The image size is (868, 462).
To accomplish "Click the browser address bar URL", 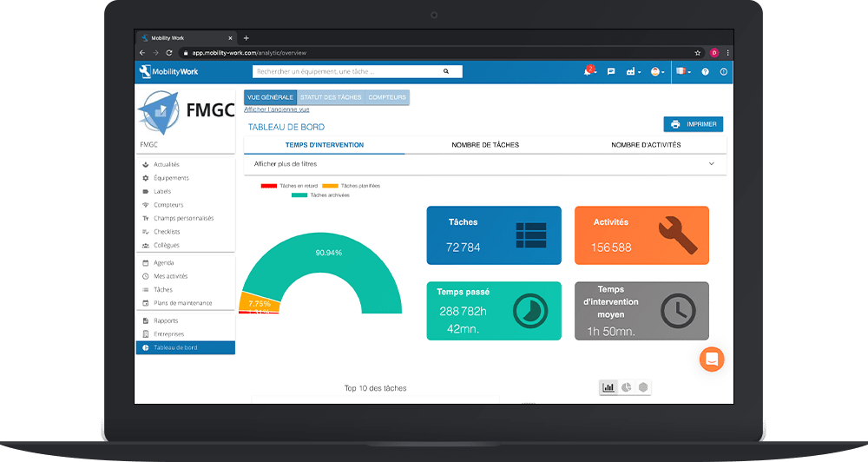I will [249, 53].
